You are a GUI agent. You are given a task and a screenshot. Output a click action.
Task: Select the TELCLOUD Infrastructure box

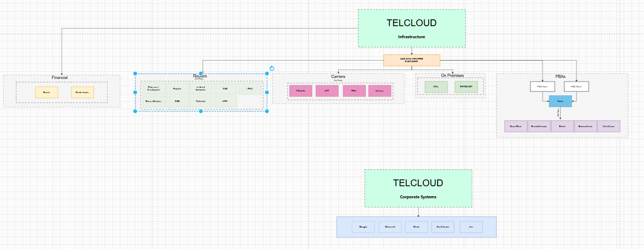[411, 29]
